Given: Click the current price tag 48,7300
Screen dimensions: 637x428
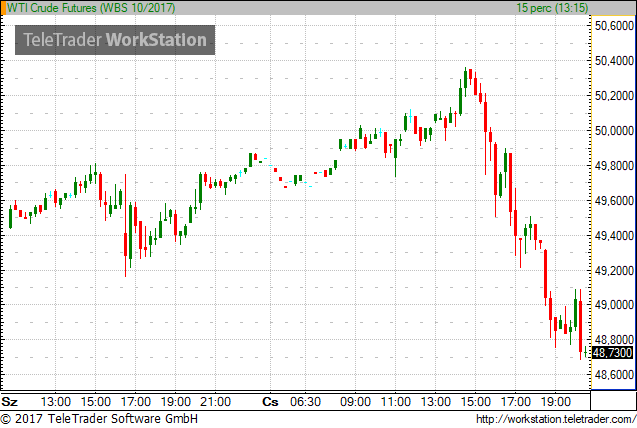Looking at the screenshot, I should click(612, 352).
